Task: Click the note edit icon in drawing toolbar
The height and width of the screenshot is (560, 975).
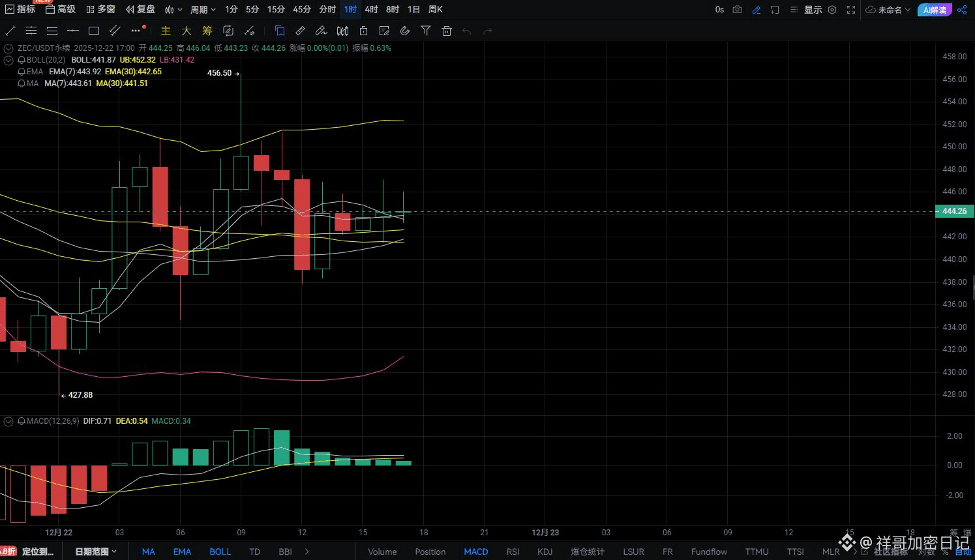Action: click(384, 31)
